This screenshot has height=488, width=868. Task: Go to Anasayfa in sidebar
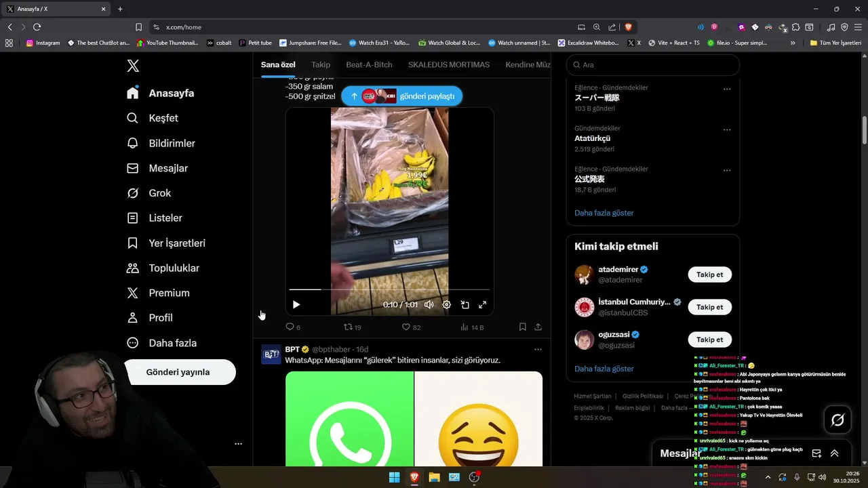point(161,93)
